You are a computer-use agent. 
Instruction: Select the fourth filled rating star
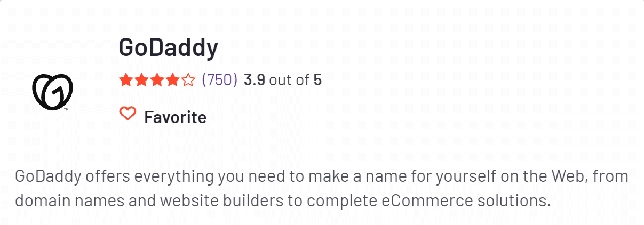tap(172, 80)
